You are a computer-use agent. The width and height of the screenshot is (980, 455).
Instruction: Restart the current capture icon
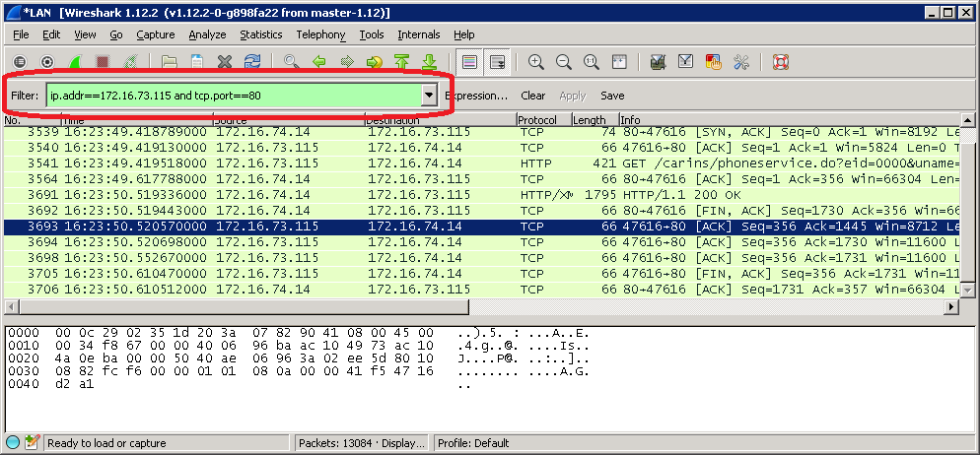pyautogui.click(x=130, y=62)
